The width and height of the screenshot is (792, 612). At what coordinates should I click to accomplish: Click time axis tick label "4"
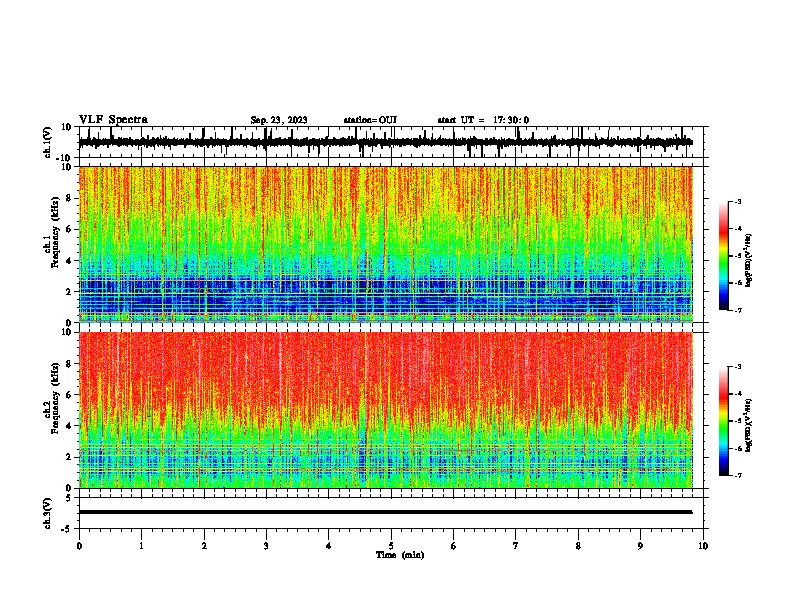point(329,546)
